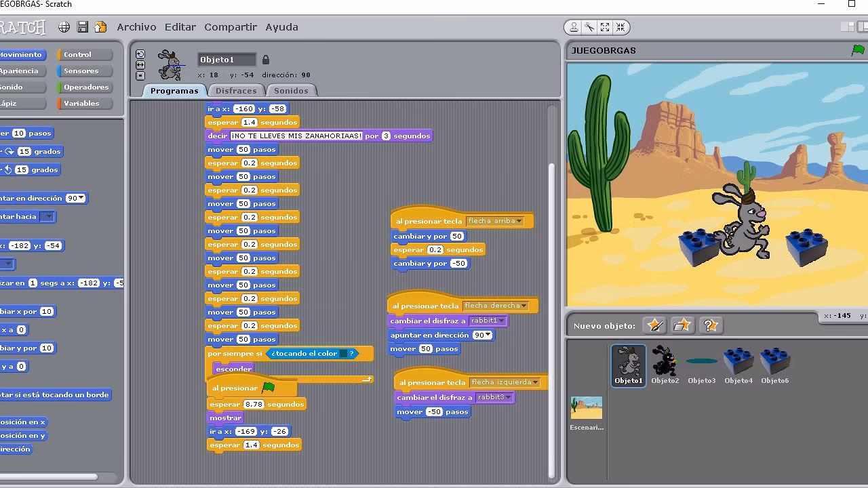
Task: Open the rabbit3 costume dropdown
Action: click(494, 397)
